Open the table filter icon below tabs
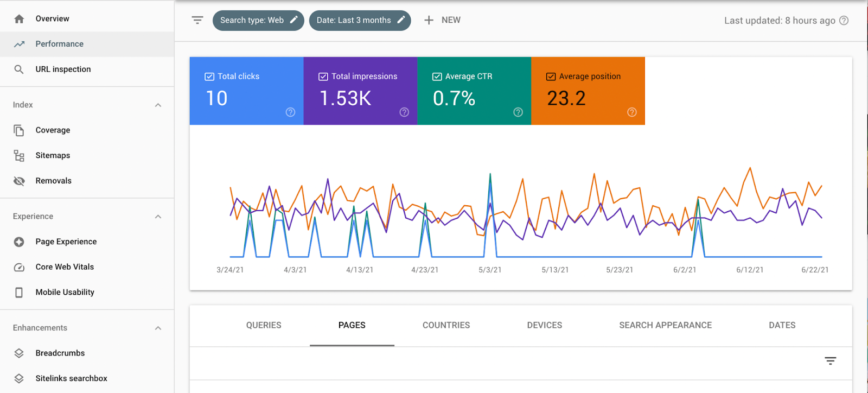This screenshot has width=868, height=393. pyautogui.click(x=831, y=361)
